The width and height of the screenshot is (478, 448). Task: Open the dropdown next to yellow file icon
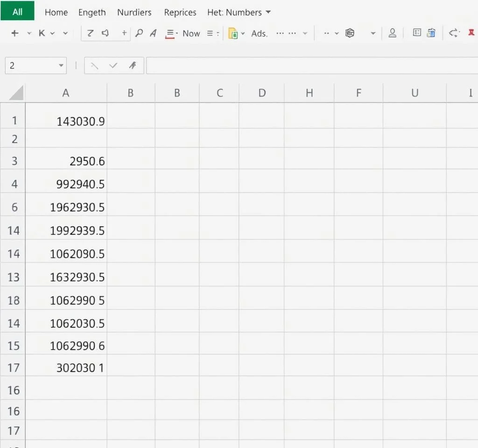(243, 34)
